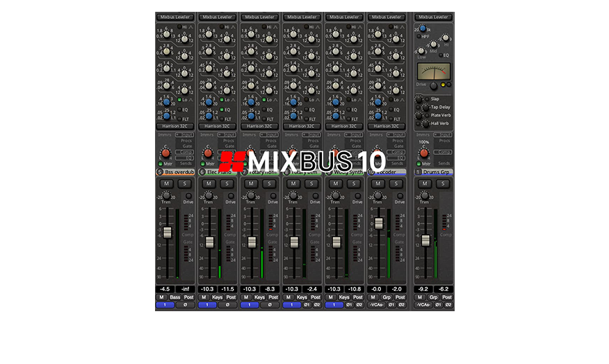Invert phase Ø on Elec Piano strip
This screenshot has width=609, height=364.
click(227, 305)
